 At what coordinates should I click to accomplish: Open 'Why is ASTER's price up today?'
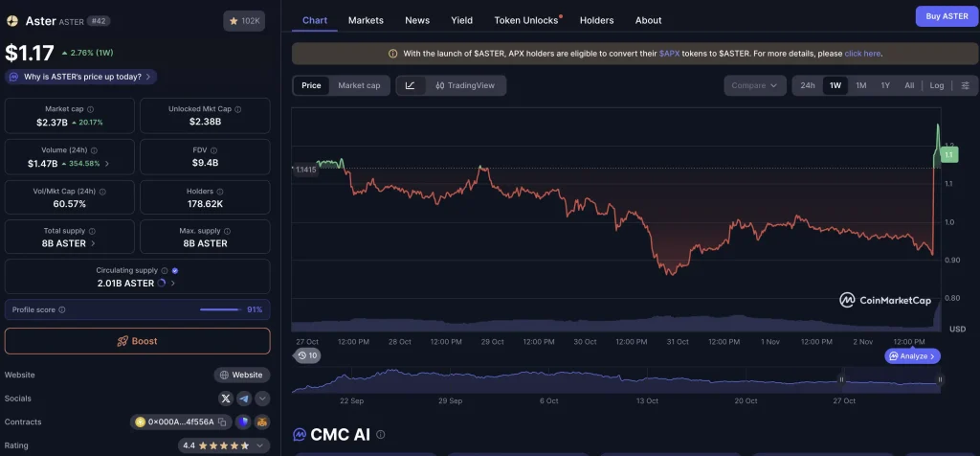pyautogui.click(x=80, y=77)
